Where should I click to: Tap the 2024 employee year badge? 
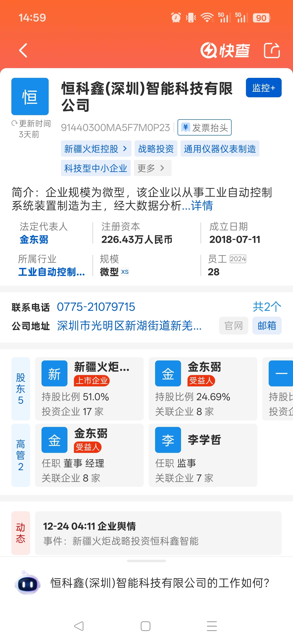(238, 259)
